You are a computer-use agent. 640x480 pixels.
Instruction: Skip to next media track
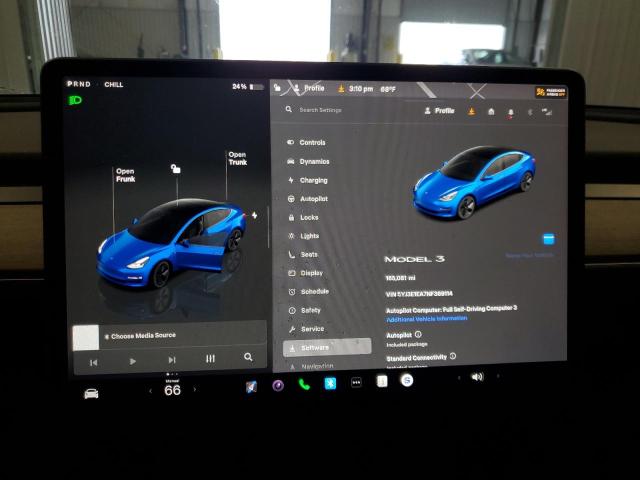tap(172, 360)
